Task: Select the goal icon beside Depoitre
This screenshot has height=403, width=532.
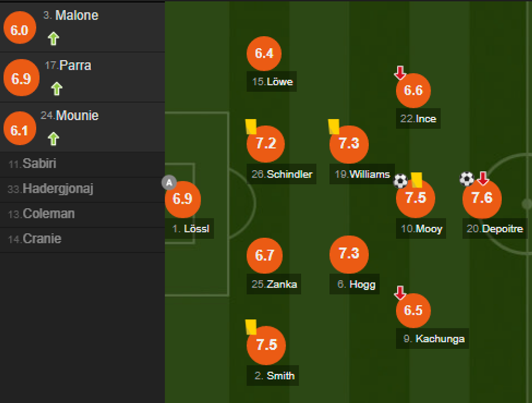Action: click(467, 179)
